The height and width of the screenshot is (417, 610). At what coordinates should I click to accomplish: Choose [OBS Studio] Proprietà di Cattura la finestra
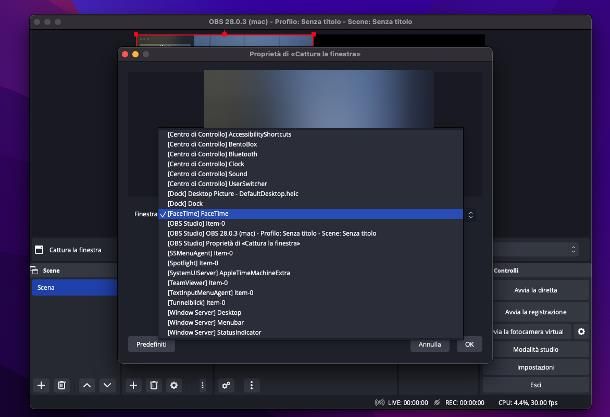[310, 244]
